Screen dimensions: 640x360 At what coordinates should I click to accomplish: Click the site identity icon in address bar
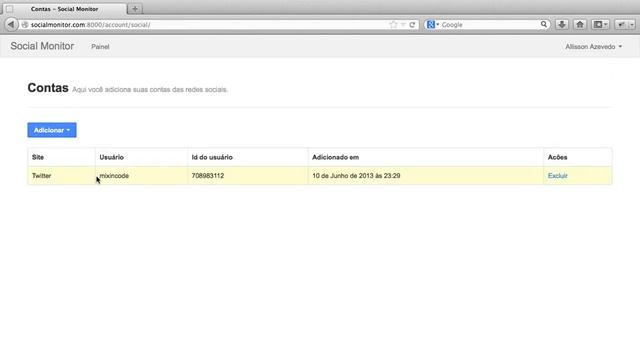pos(25,24)
